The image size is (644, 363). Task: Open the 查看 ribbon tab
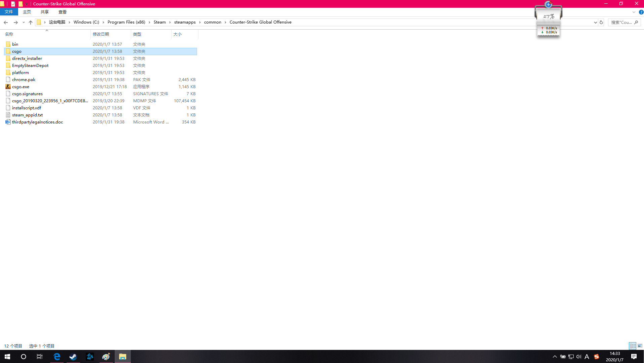[63, 12]
